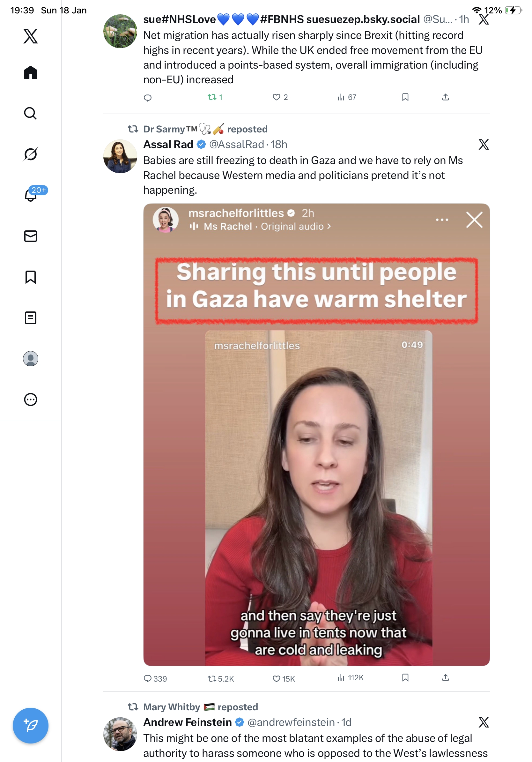Open the Home feed icon

point(31,72)
